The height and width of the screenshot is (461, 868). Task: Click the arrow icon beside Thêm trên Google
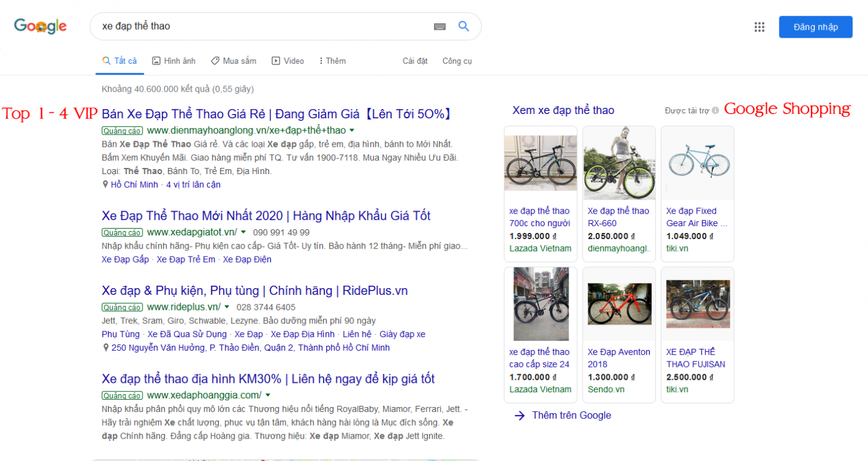click(520, 415)
